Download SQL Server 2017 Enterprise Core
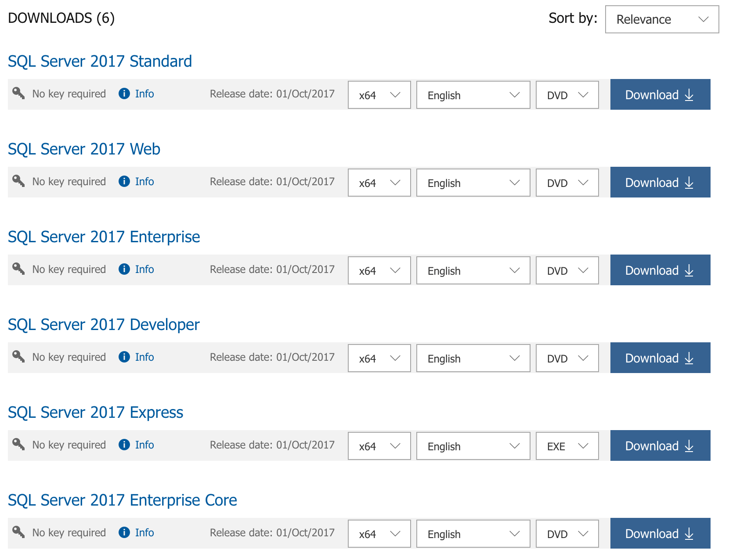Image resolution: width=729 pixels, height=560 pixels. (660, 533)
